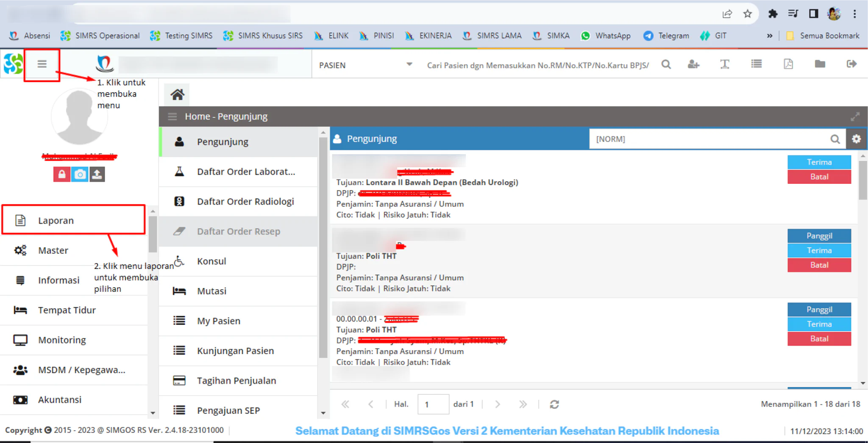The width and height of the screenshot is (868, 443).
Task: Click the visitor list vertical scrollbar
Action: coord(863,269)
